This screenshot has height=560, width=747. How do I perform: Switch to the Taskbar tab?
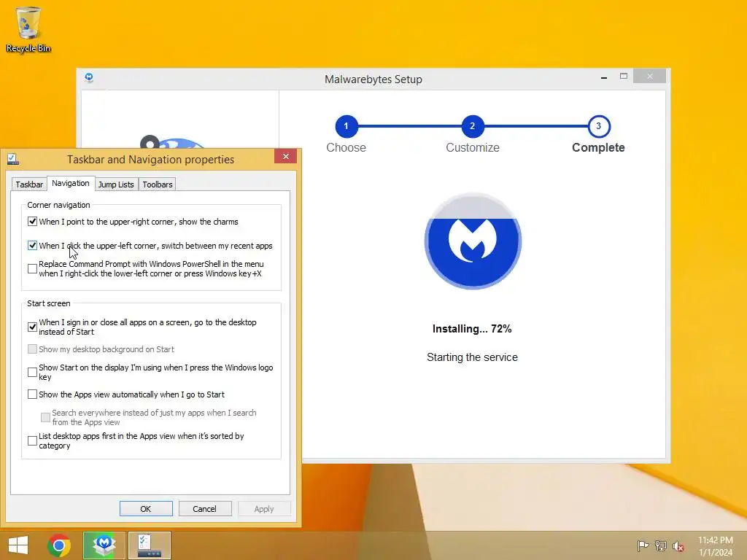coord(29,184)
